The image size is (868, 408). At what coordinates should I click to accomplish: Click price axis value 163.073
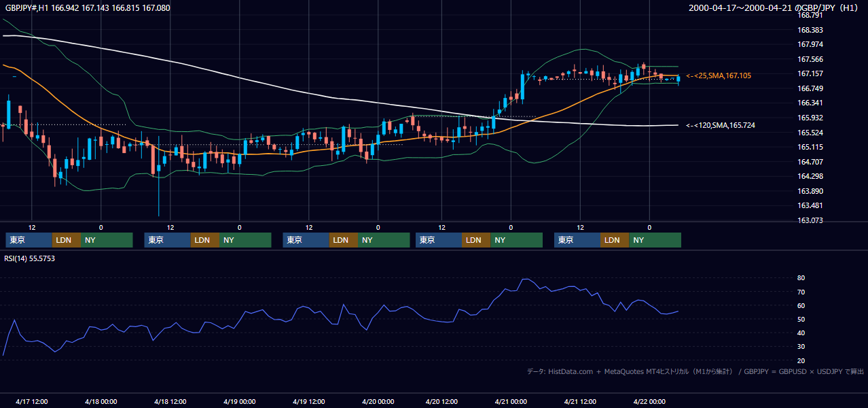click(x=810, y=220)
